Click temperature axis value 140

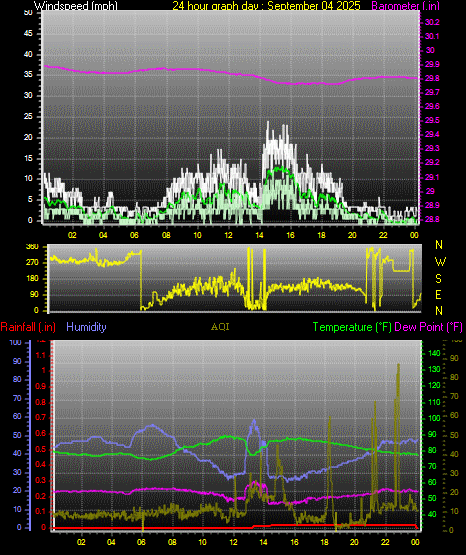click(435, 353)
